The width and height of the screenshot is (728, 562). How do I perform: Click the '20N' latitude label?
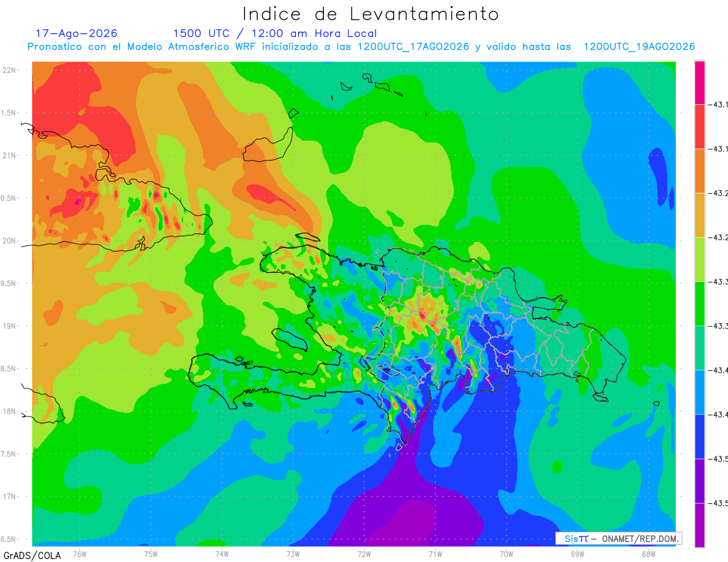10,241
